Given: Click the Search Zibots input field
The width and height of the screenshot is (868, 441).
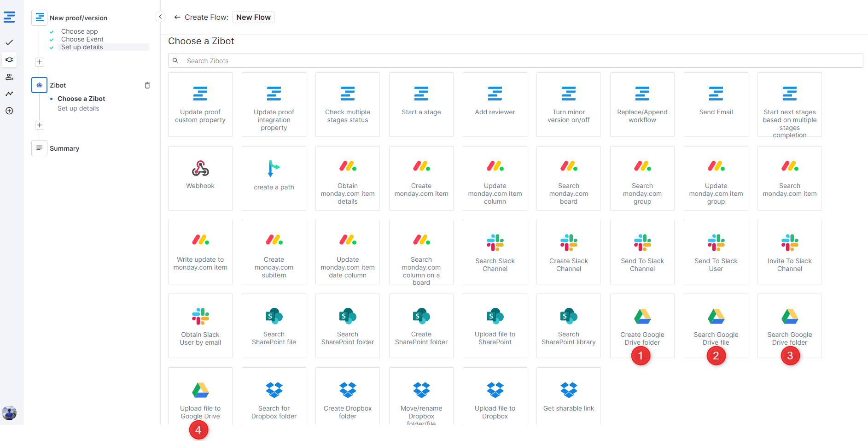Looking at the screenshot, I should click(516, 61).
